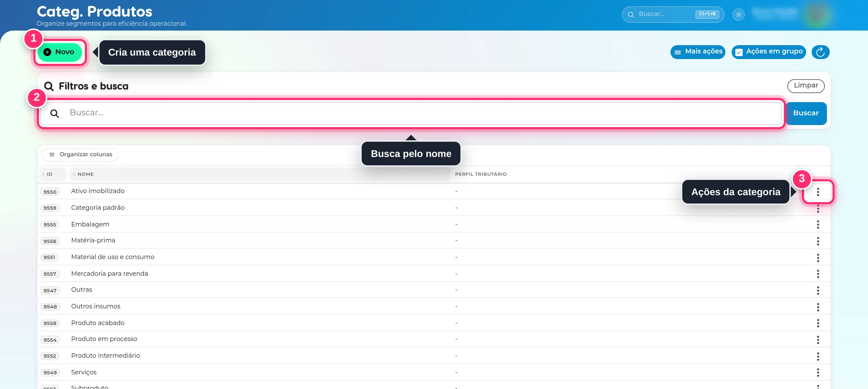
Task: Open actions menu for Produto intermediário
Action: click(x=818, y=356)
